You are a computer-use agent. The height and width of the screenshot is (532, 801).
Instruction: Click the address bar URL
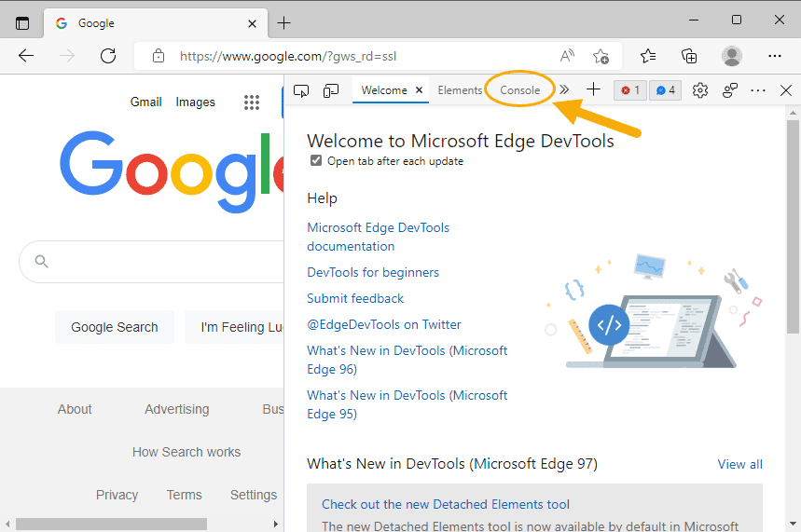[288, 56]
